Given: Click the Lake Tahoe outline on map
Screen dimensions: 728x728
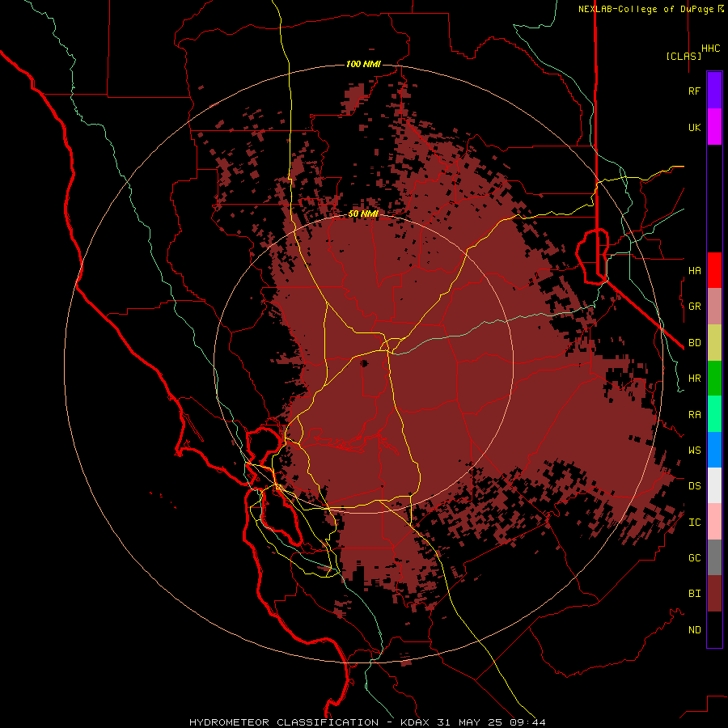Looking at the screenshot, I should [593, 256].
